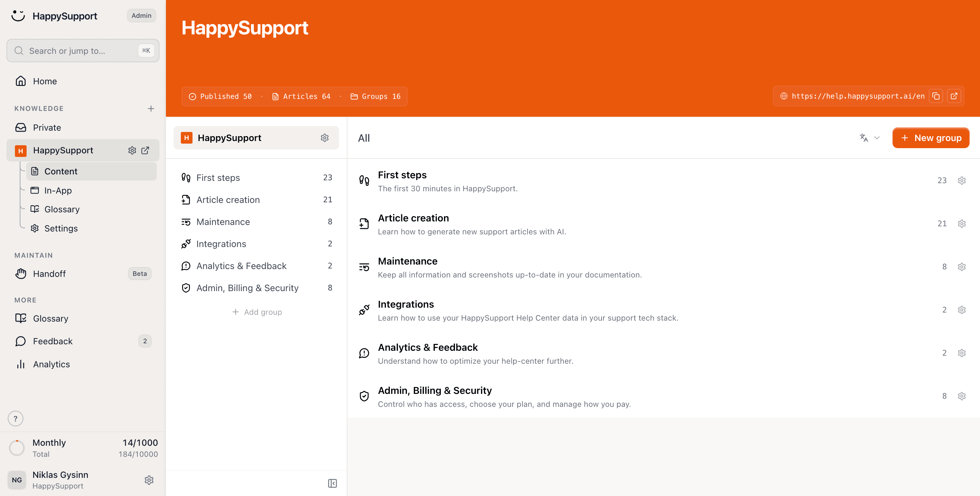Viewport: 980px width, 496px height.
Task: Click the file-plus icon beside Article creation heading
Action: 364,223
